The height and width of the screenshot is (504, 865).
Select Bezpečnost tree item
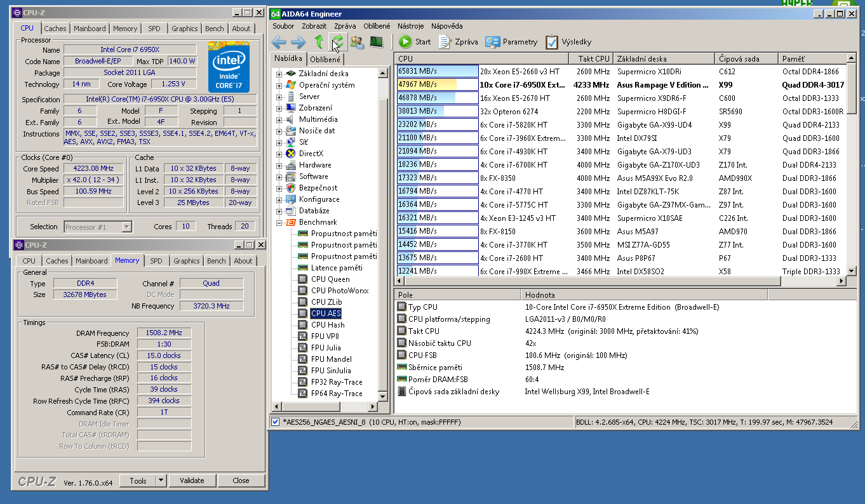pyautogui.click(x=318, y=188)
